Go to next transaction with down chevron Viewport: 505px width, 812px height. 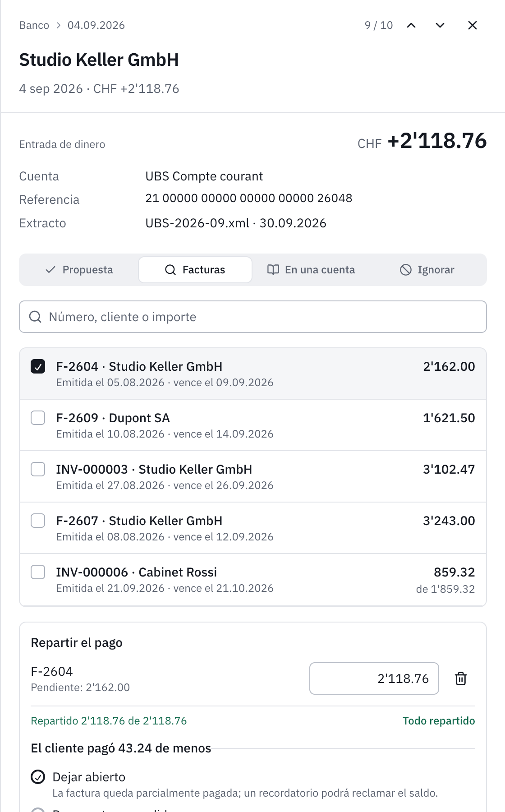point(440,25)
